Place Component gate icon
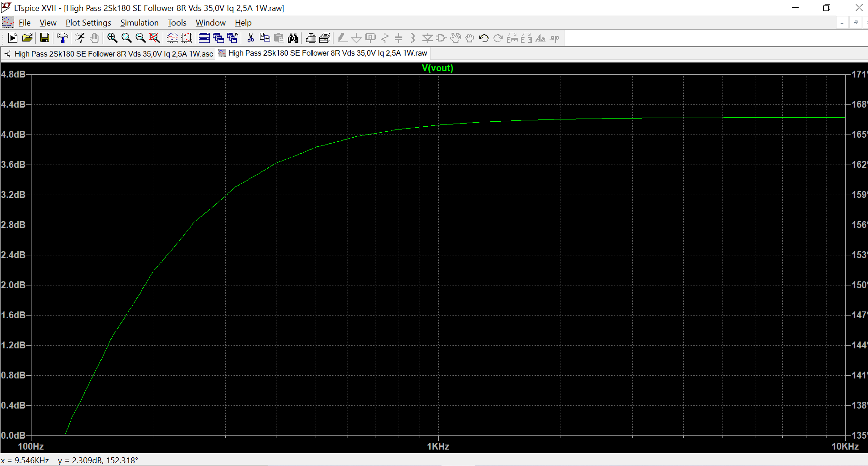 (441, 38)
